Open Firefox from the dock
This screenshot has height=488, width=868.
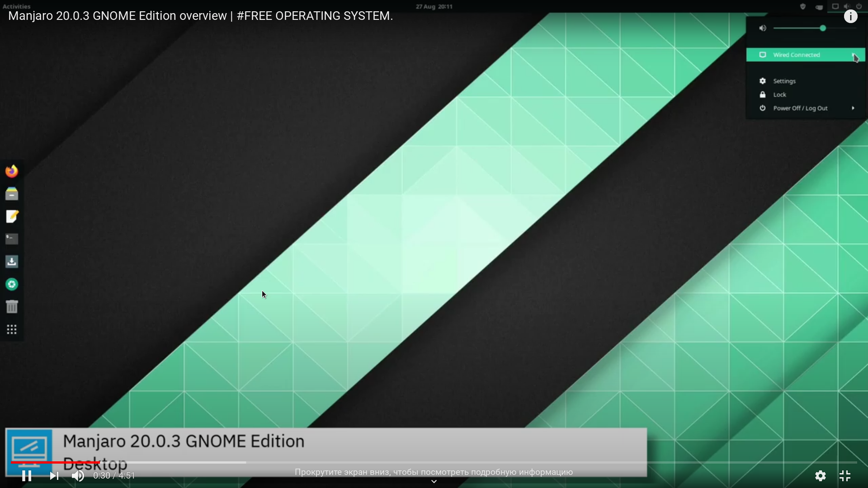[12, 171]
